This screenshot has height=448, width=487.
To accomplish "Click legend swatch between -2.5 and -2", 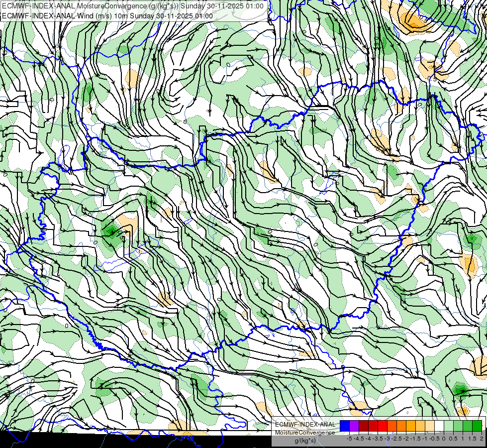I will pos(401,426).
